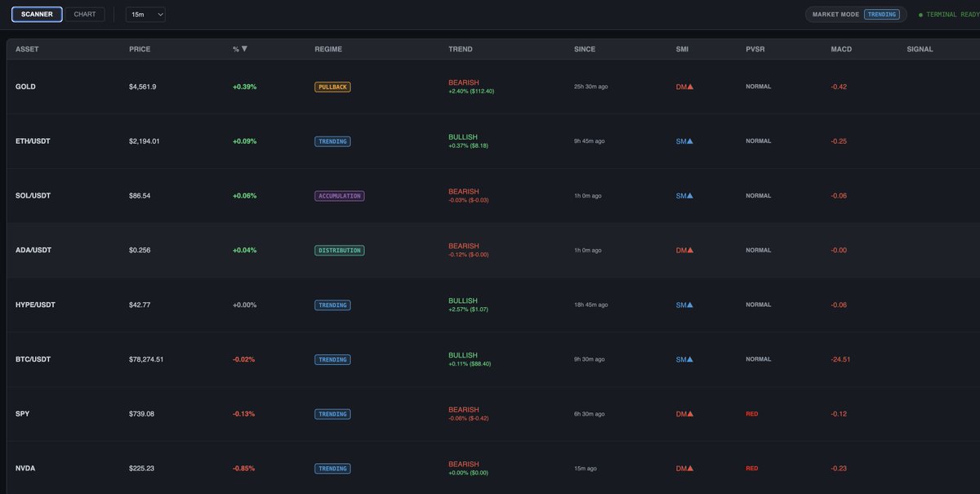Click the BTC/USDT price $78,274.51
This screenshot has height=494, width=980.
tap(146, 359)
